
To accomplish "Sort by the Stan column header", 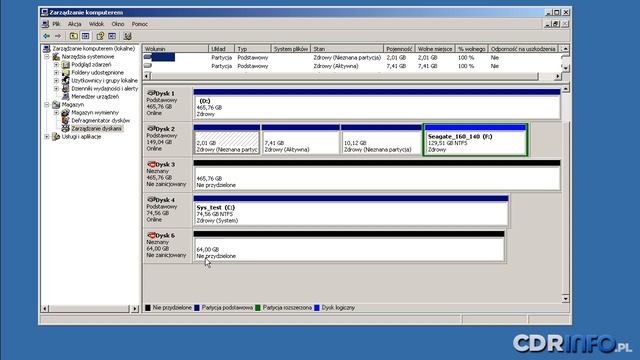I will [x=347, y=49].
